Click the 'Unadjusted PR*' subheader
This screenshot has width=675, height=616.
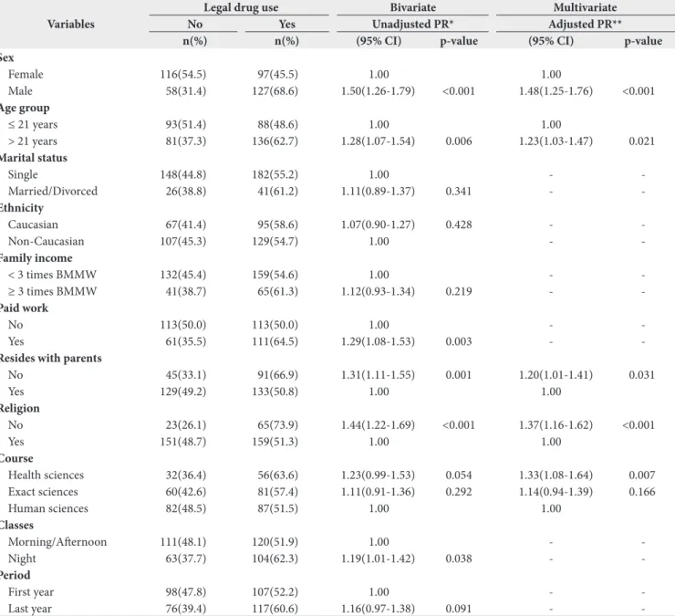pos(413,24)
